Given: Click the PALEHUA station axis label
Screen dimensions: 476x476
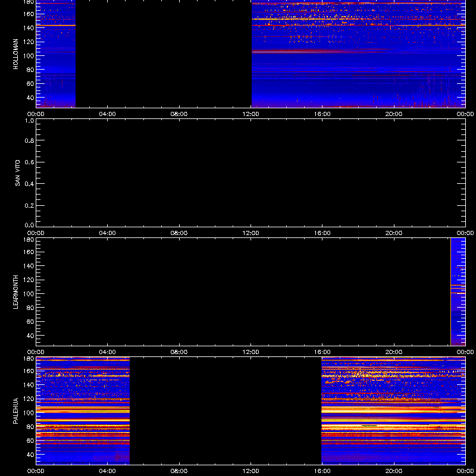Looking at the screenshot, I should point(15,411).
